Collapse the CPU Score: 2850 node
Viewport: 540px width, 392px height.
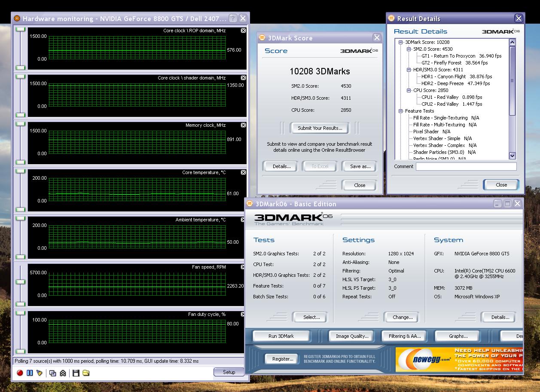coord(409,90)
